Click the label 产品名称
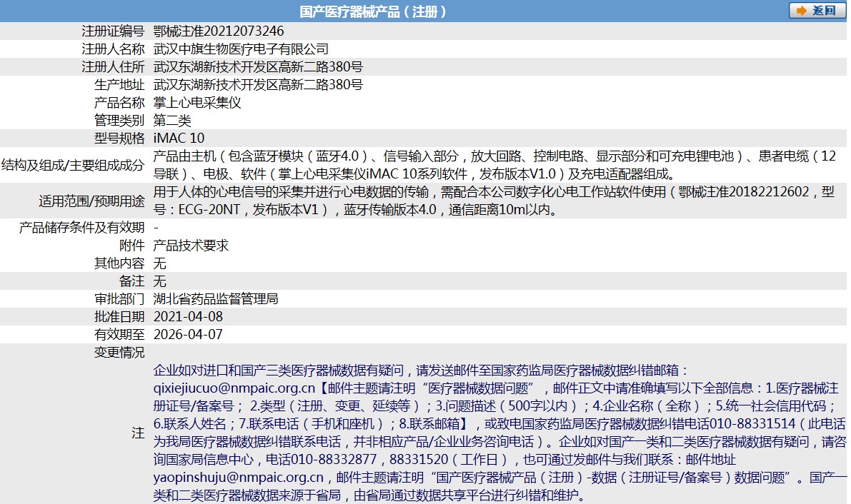Image resolution: width=851 pixels, height=504 pixels. click(119, 103)
